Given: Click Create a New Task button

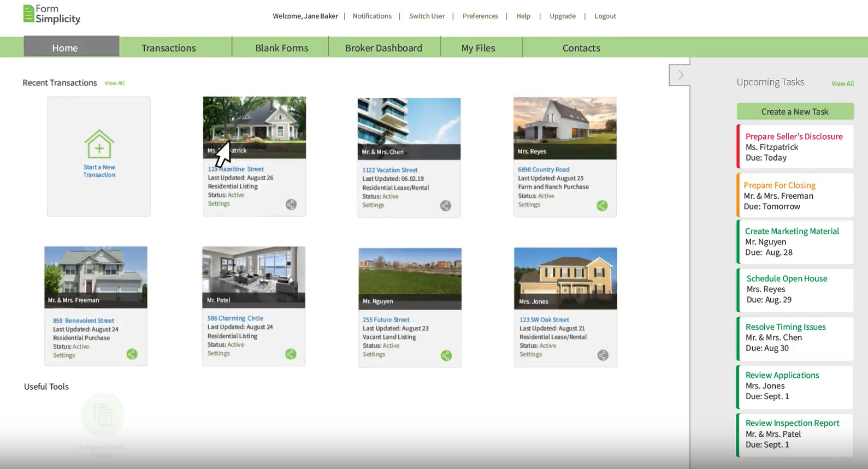Looking at the screenshot, I should (795, 111).
